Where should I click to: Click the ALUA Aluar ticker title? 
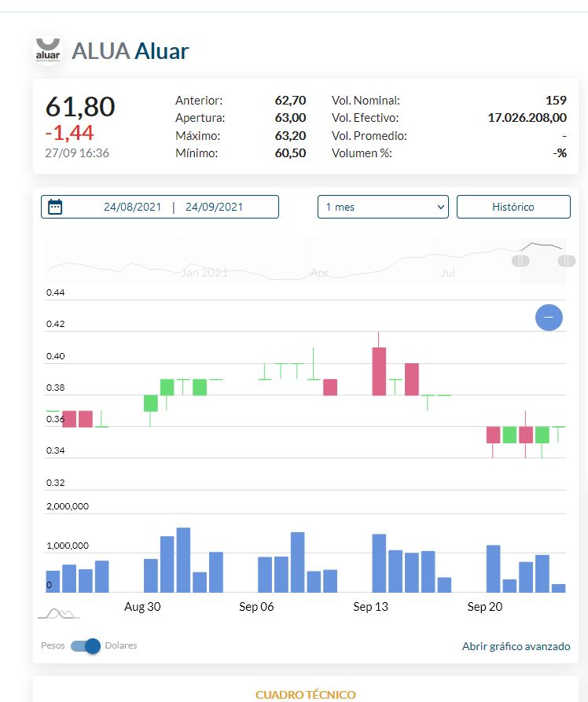click(130, 51)
